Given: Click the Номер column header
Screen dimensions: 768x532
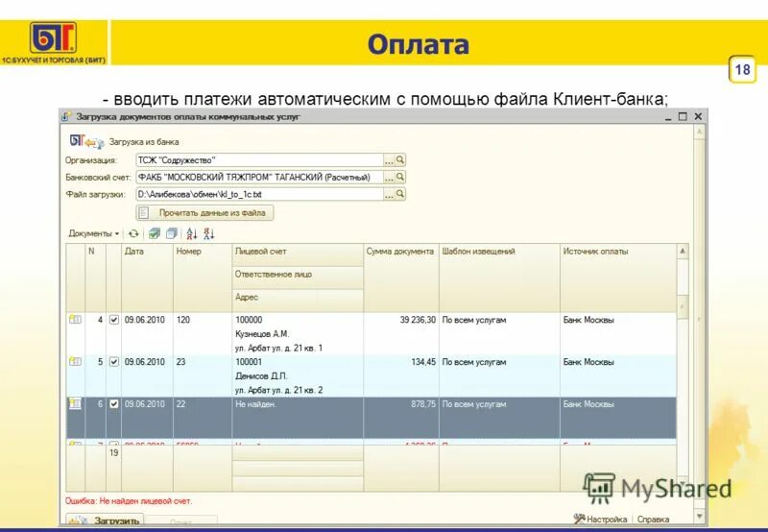Looking at the screenshot, I should coord(203,278).
